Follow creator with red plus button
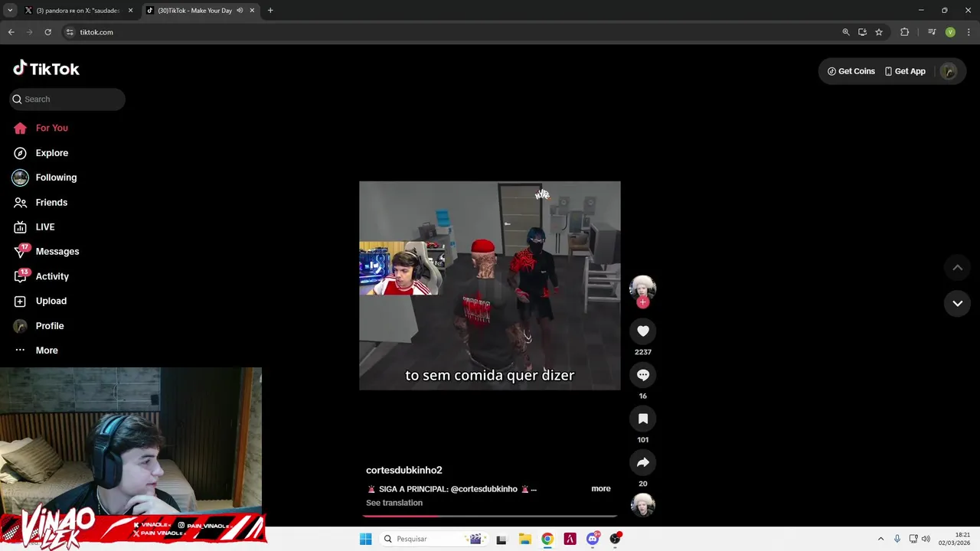 tap(643, 302)
